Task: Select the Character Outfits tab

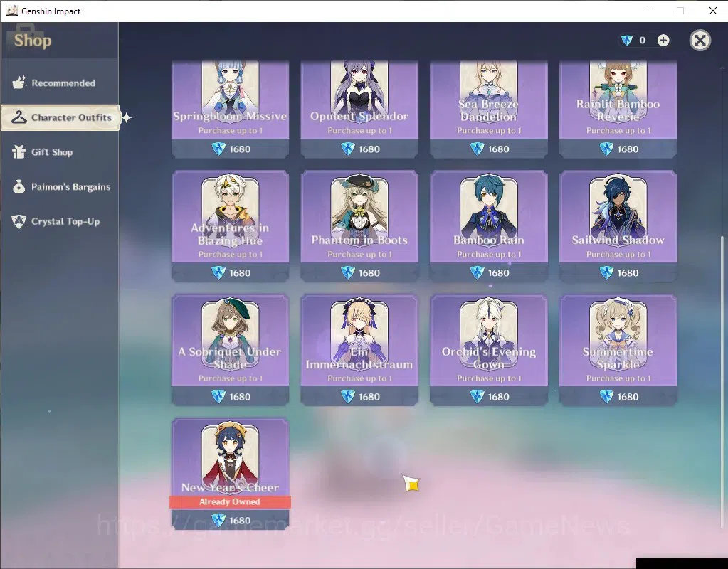Action: (60, 117)
